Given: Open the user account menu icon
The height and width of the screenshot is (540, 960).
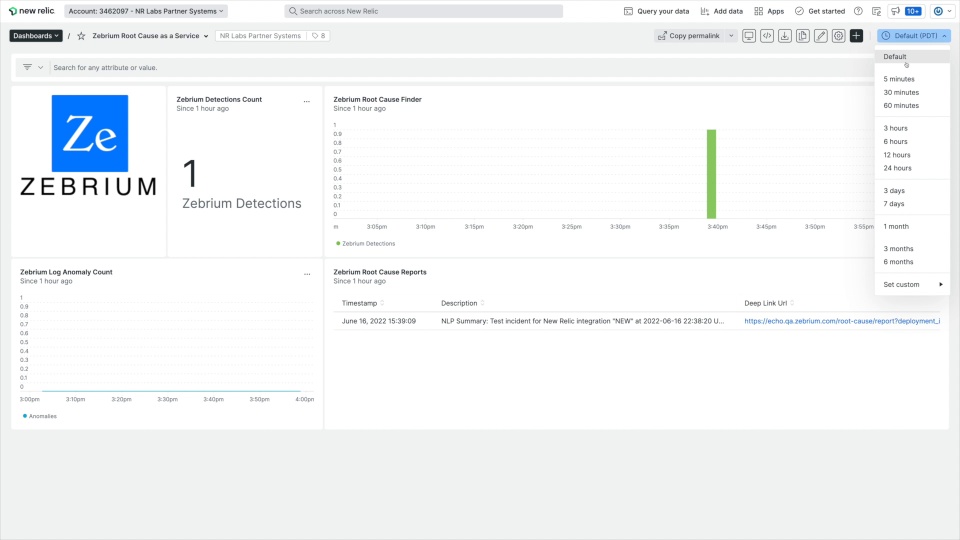Looking at the screenshot, I should click(942, 11).
